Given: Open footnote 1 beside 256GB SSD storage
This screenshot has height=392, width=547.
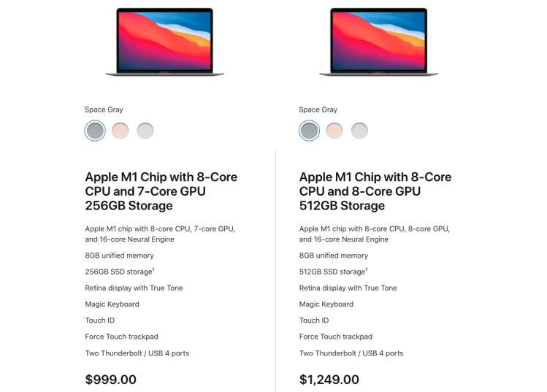Looking at the screenshot, I should 152,269.
